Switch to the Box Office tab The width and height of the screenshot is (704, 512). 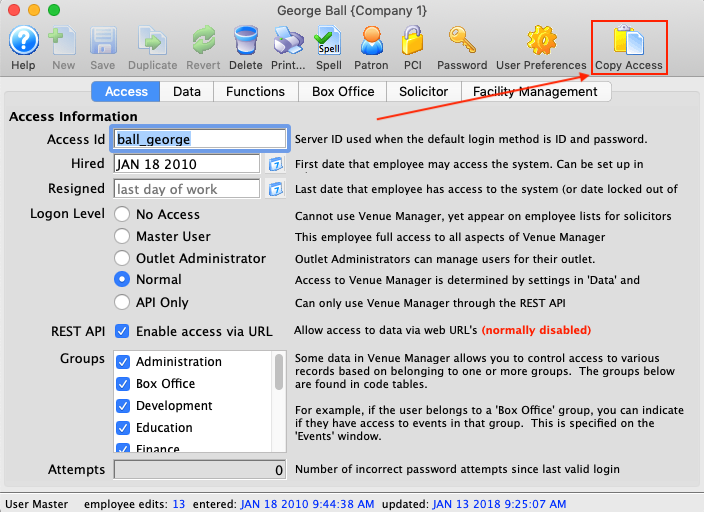click(343, 92)
